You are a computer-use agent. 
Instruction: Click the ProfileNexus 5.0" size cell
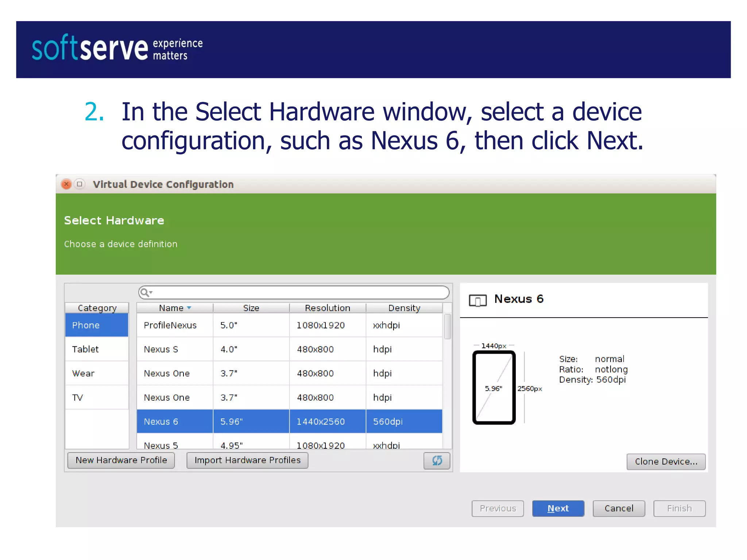tap(251, 325)
